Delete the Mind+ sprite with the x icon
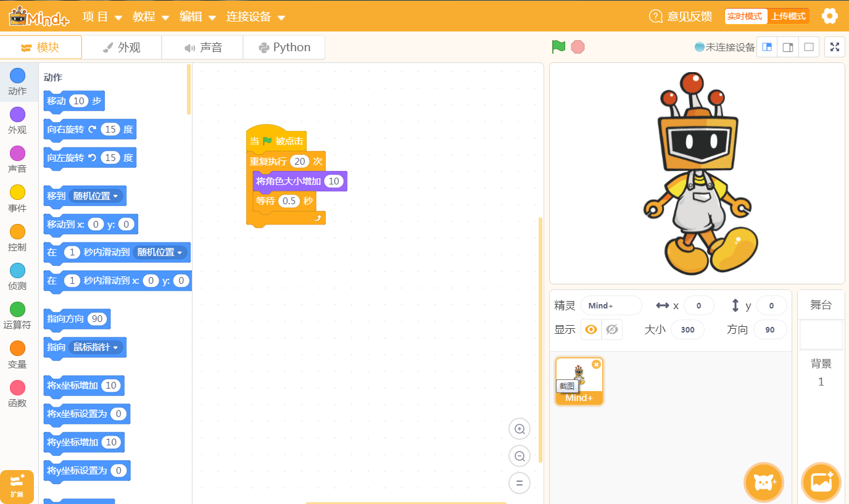This screenshot has height=504, width=849. pos(596,365)
